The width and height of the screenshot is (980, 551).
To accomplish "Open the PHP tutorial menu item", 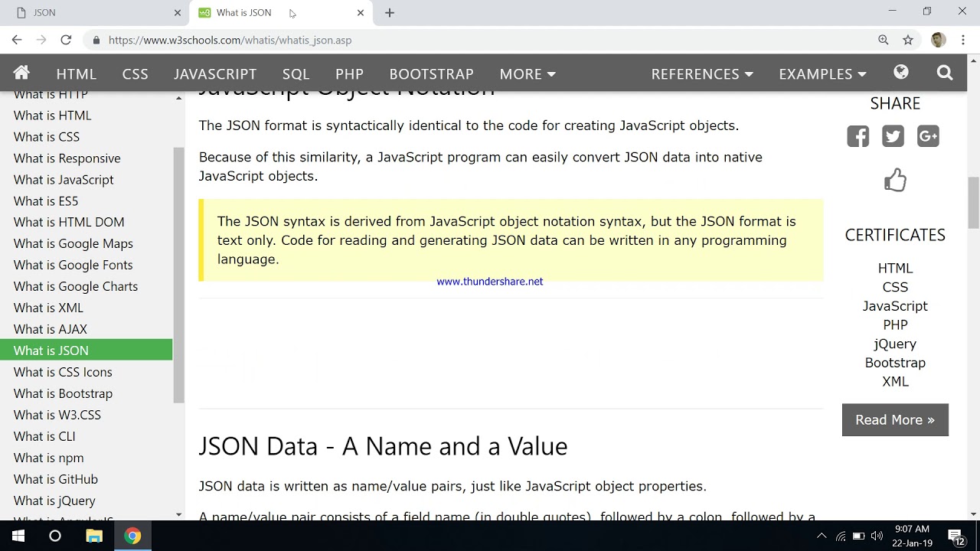I will point(349,73).
